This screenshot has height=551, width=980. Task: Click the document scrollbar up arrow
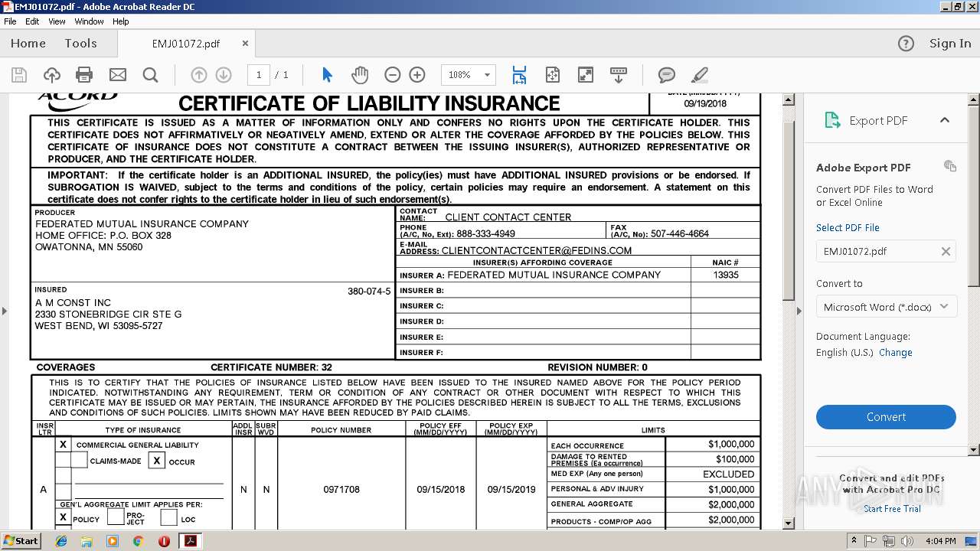point(789,99)
